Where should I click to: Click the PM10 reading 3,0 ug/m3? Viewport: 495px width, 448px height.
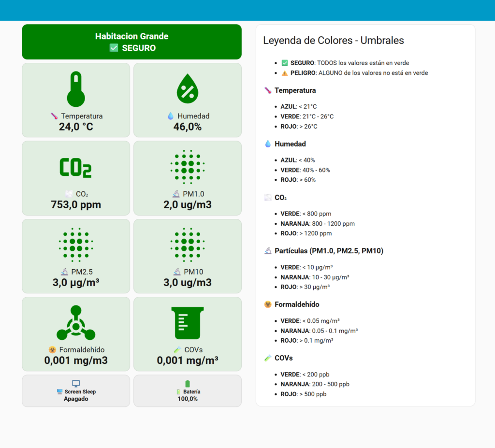(x=188, y=283)
